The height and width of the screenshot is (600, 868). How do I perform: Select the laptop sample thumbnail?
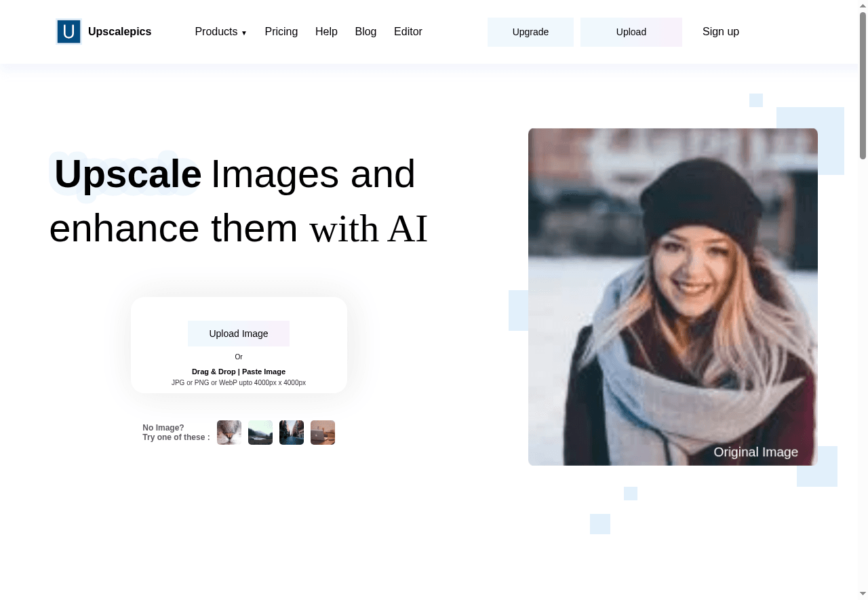[323, 433]
